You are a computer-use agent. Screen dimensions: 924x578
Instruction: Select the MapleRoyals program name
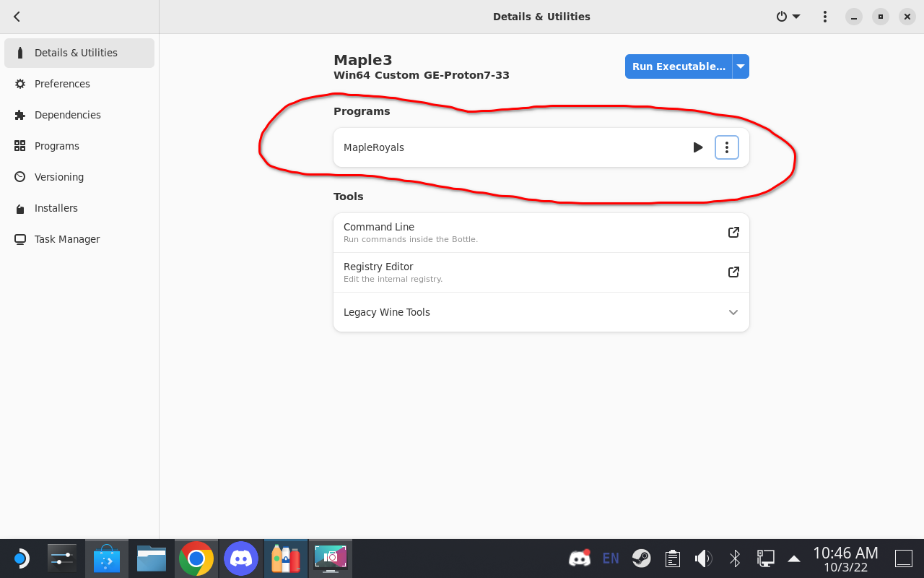(374, 147)
